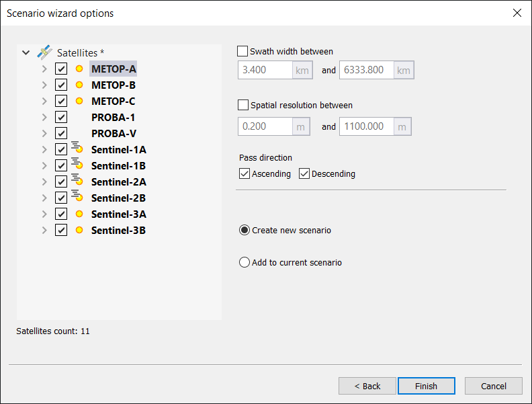Click the Finish button
Screen dimensions: 532x404
pyautogui.click(x=426, y=386)
